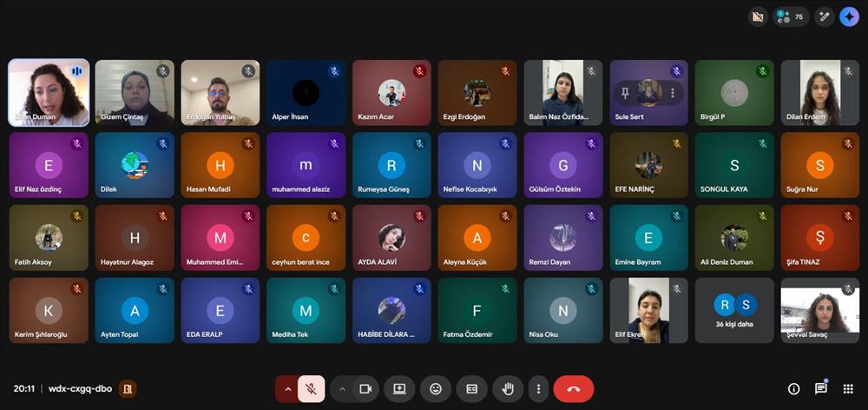Click the present screen icon
Screen dimensions: 868x410
[399, 389]
